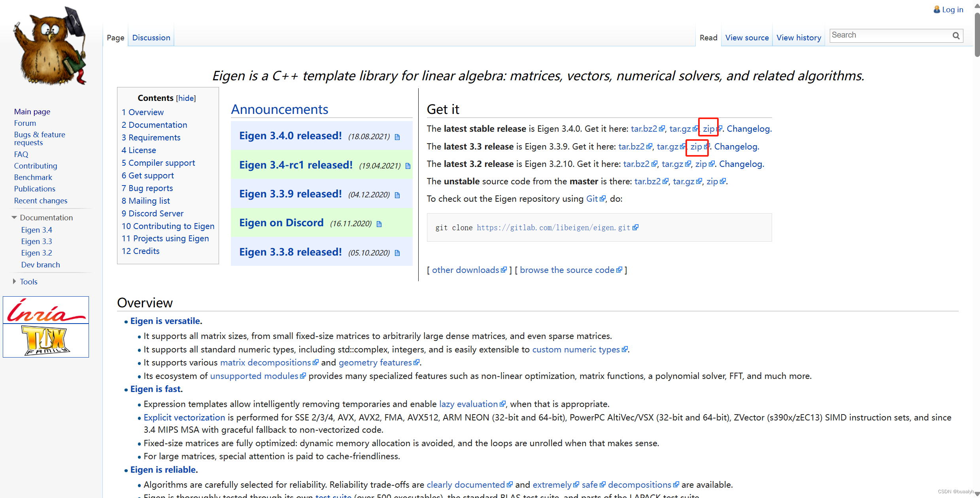This screenshot has height=498, width=980.
Task: Click the user icon next to Log in
Action: [937, 9]
